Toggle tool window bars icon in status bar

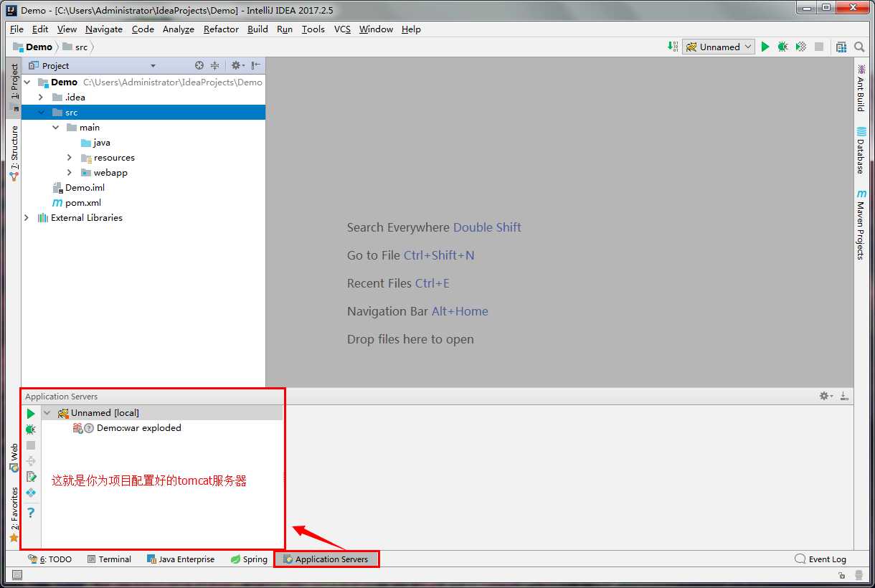tap(17, 575)
